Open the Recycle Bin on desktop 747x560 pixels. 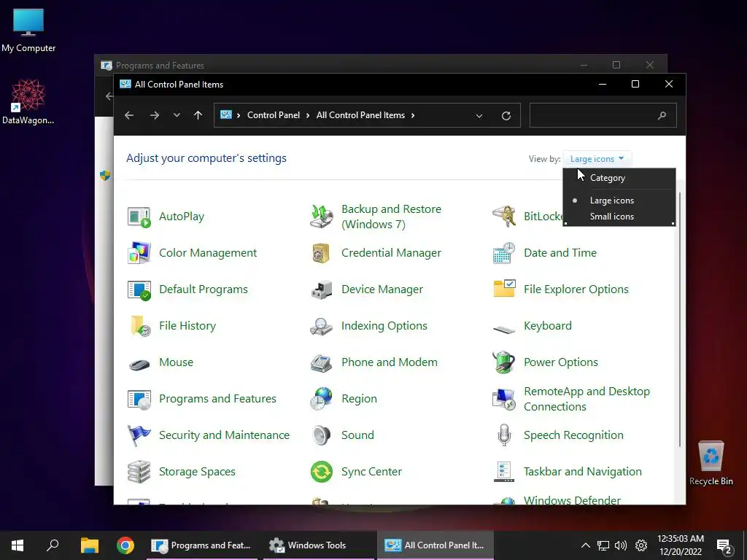coord(711,463)
